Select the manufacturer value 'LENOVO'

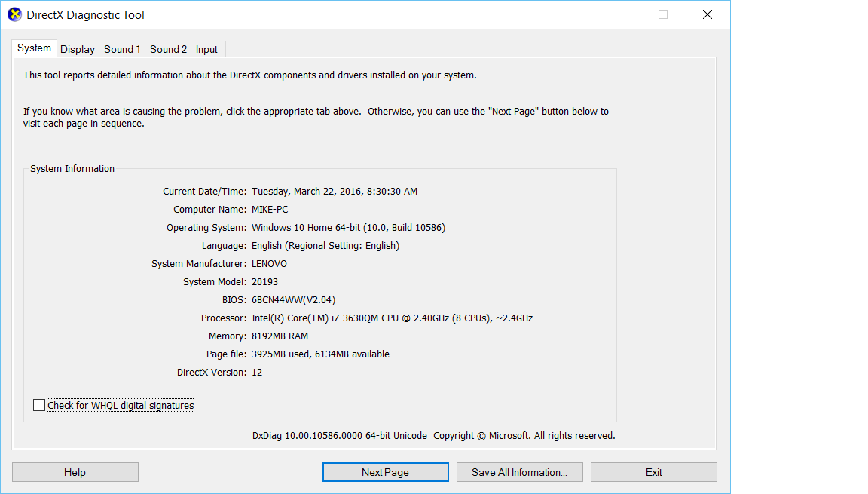click(269, 264)
